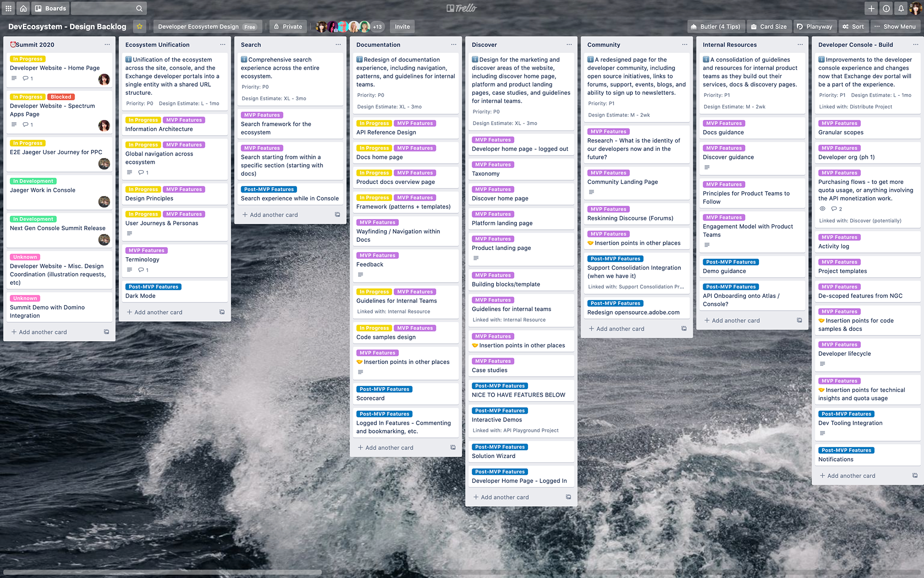This screenshot has height=578, width=924.
Task: Open the Solution Wizard card
Action: click(x=521, y=452)
